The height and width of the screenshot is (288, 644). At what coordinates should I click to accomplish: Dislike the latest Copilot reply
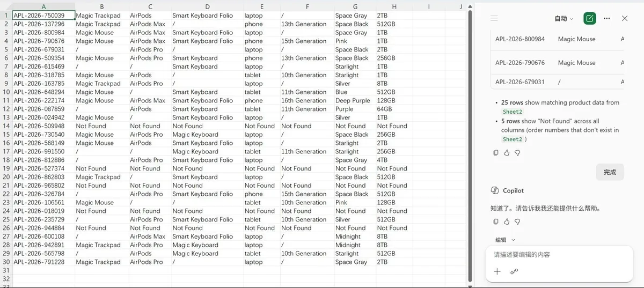click(517, 221)
